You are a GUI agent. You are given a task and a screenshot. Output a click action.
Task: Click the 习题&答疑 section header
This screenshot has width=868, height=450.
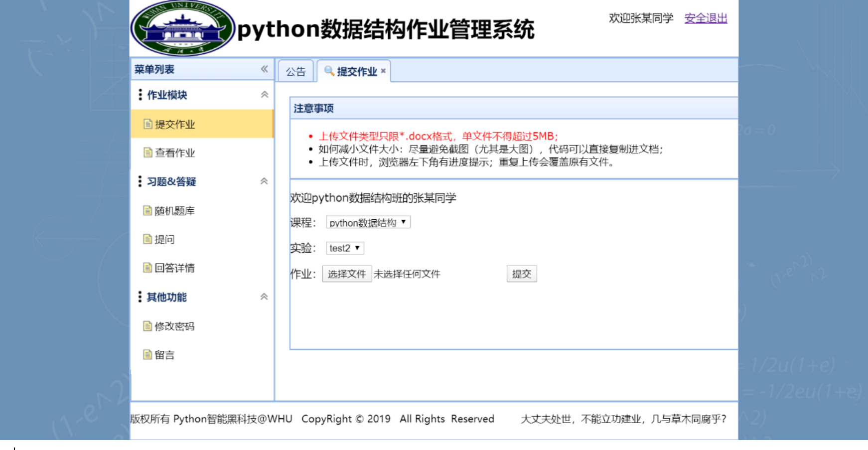point(202,181)
